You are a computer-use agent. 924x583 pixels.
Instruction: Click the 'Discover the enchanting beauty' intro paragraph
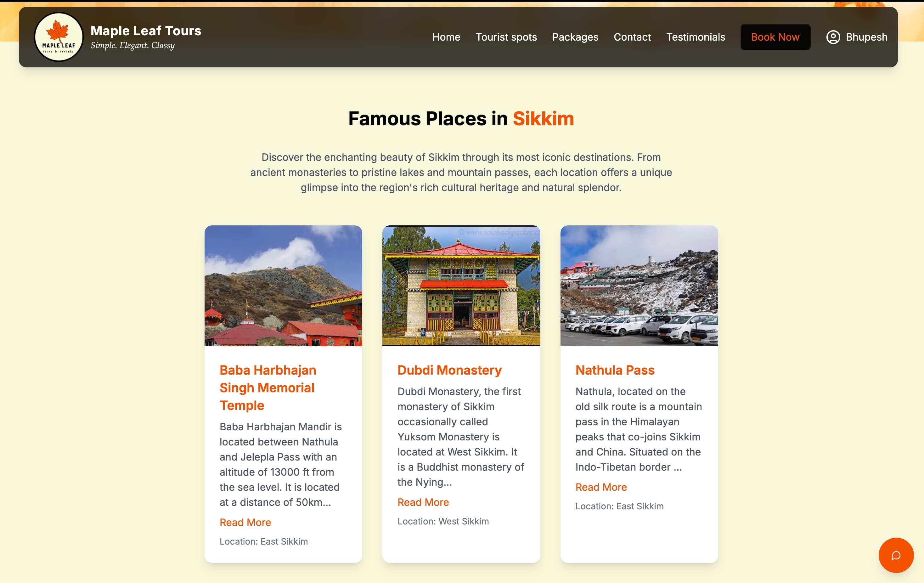click(461, 172)
